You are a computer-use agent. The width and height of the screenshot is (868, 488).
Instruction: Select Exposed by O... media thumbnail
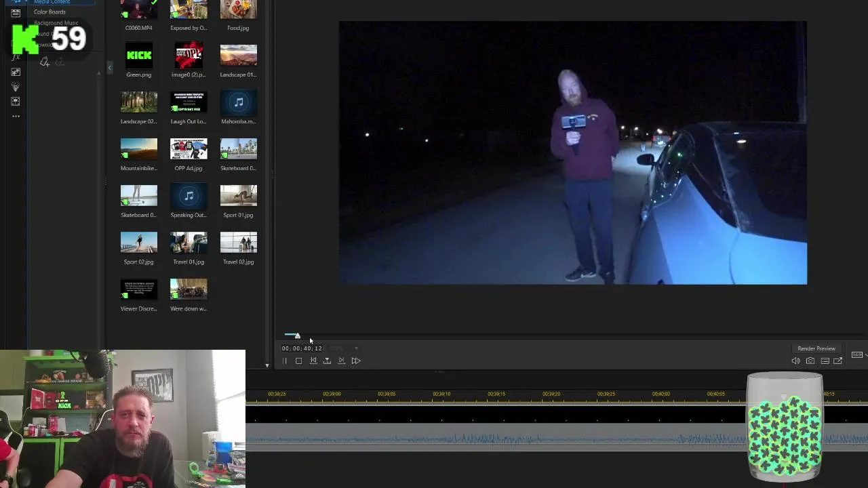189,9
